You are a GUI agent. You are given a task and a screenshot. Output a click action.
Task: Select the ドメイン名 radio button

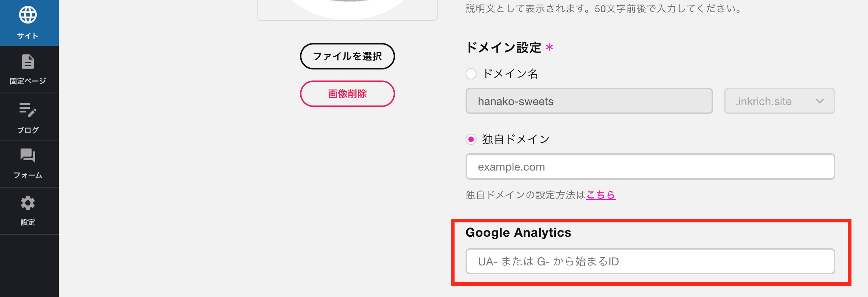(471, 74)
